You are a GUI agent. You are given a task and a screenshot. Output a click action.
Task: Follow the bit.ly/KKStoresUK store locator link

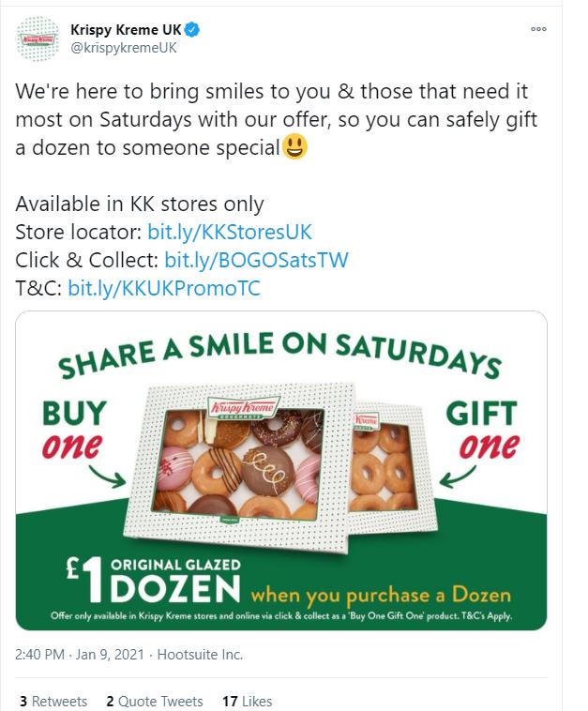(x=230, y=233)
